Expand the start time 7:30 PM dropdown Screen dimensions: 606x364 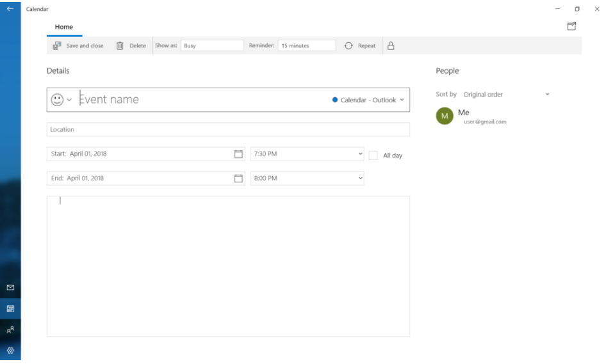click(307, 154)
